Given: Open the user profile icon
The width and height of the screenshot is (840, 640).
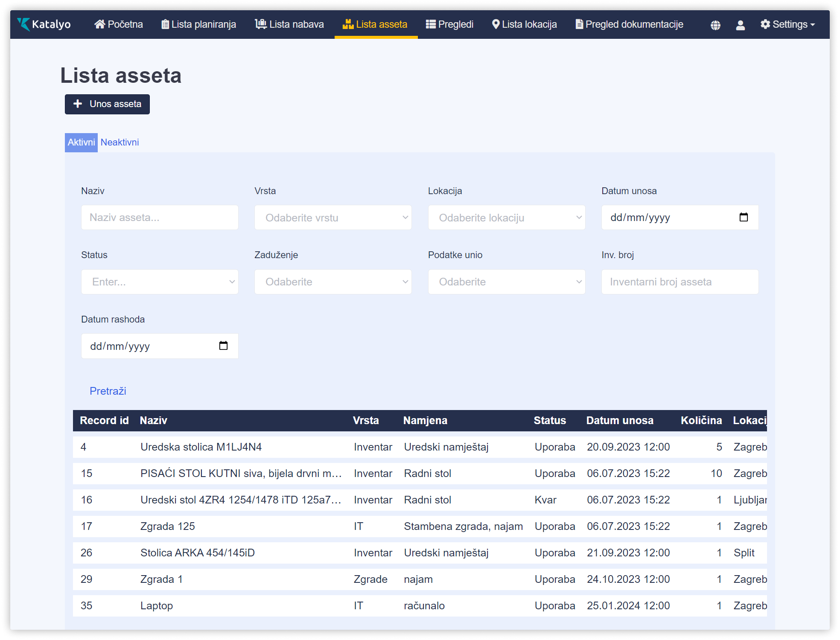Looking at the screenshot, I should click(x=740, y=25).
